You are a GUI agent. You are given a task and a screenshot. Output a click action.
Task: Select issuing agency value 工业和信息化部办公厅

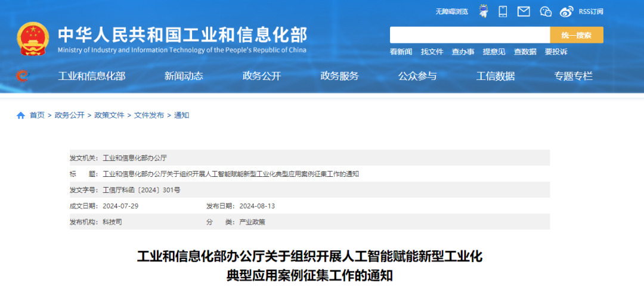[x=135, y=158]
